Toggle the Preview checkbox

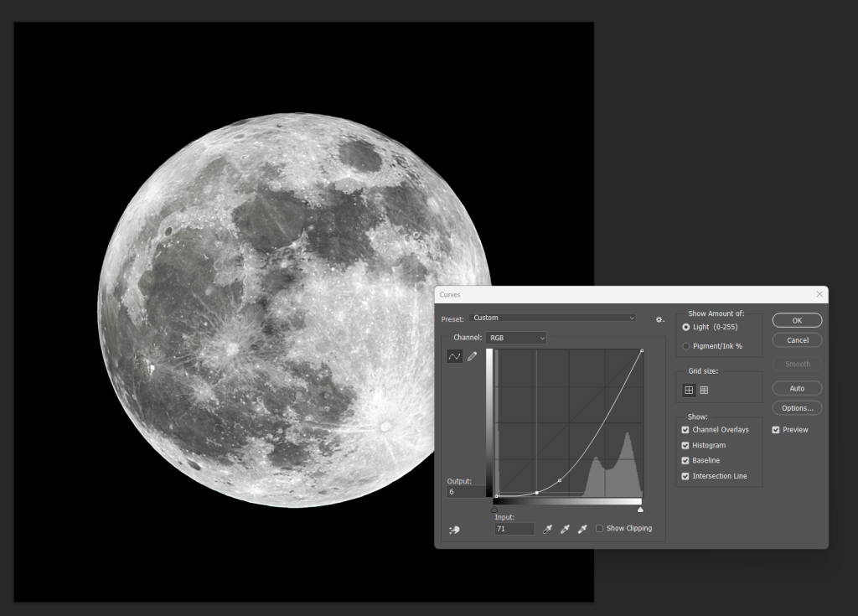coord(776,430)
